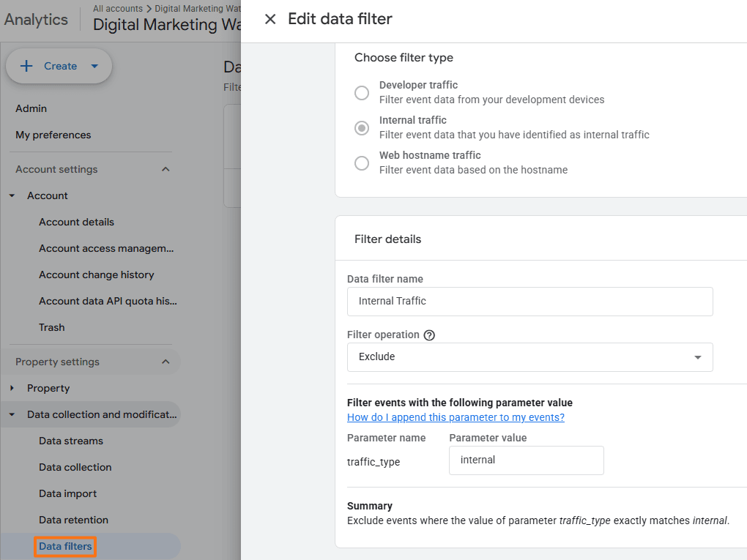Image resolution: width=747 pixels, height=560 pixels.
Task: Collapse the Account tree arrow
Action: coord(12,195)
